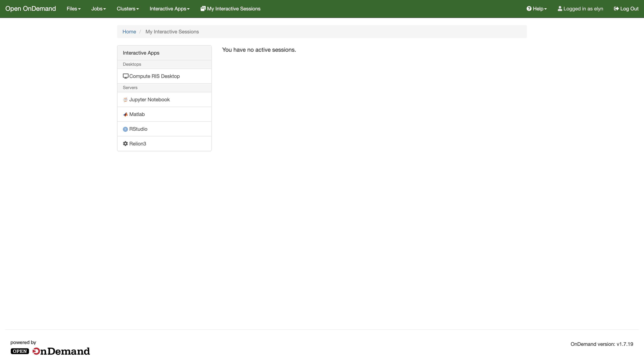The height and width of the screenshot is (362, 644).
Task: Expand the Interactive Apps navbar dropdown
Action: tap(169, 9)
